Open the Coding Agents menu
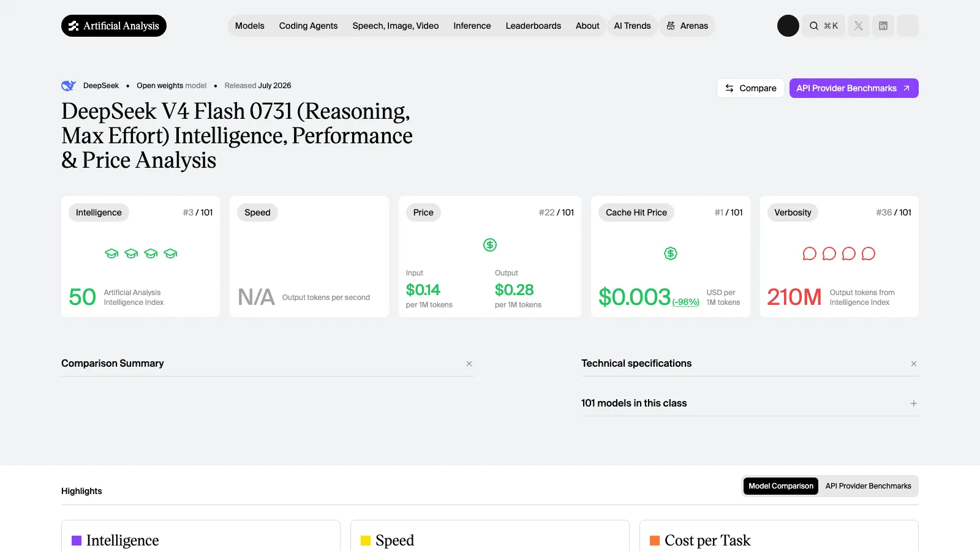 coord(308,26)
